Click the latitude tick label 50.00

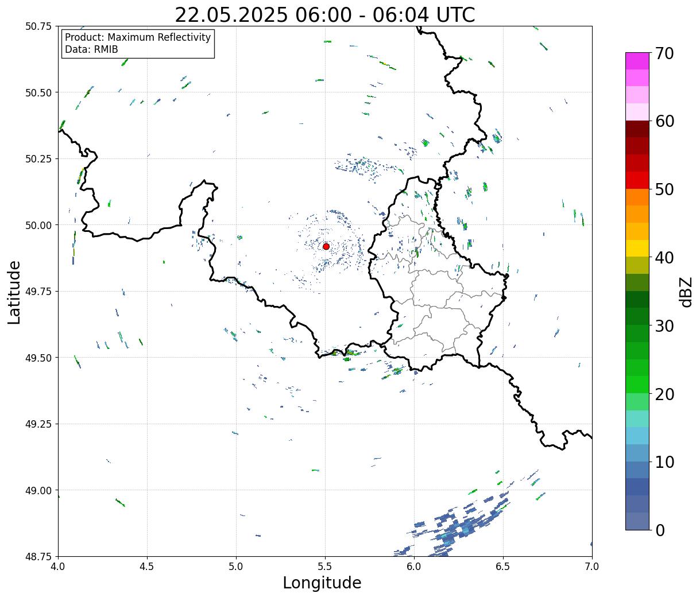(x=38, y=225)
